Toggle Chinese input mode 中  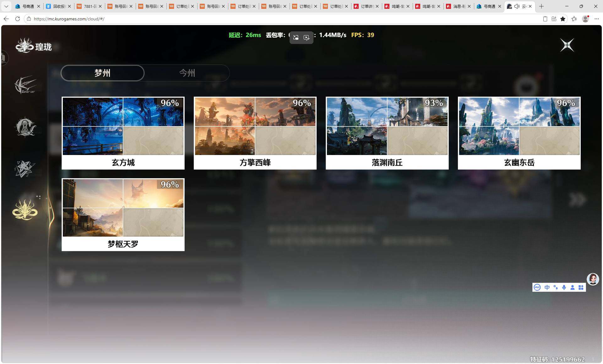pos(547,287)
